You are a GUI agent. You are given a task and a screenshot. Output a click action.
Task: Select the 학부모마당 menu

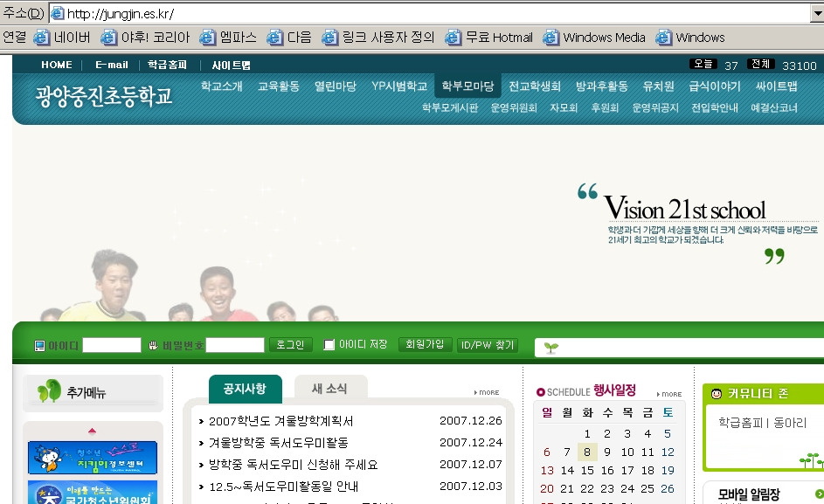click(467, 86)
